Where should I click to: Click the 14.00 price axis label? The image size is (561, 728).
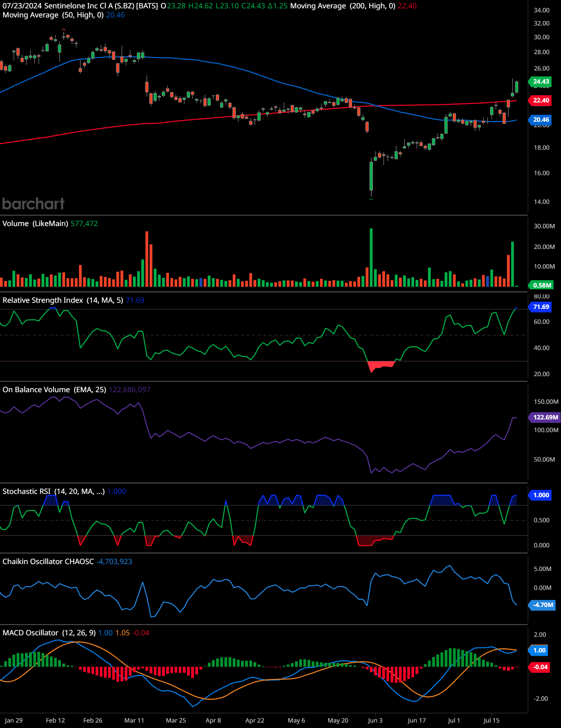541,202
